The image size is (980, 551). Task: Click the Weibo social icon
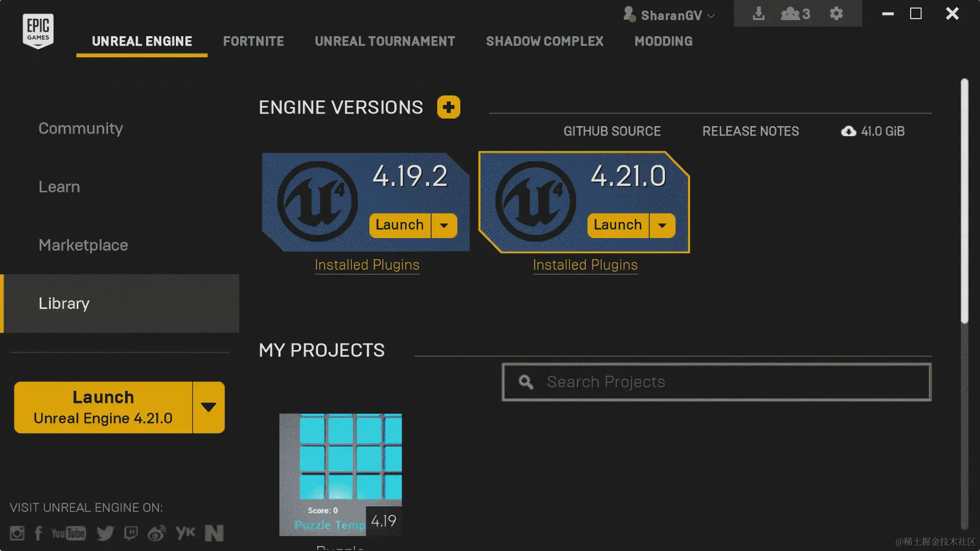[157, 533]
